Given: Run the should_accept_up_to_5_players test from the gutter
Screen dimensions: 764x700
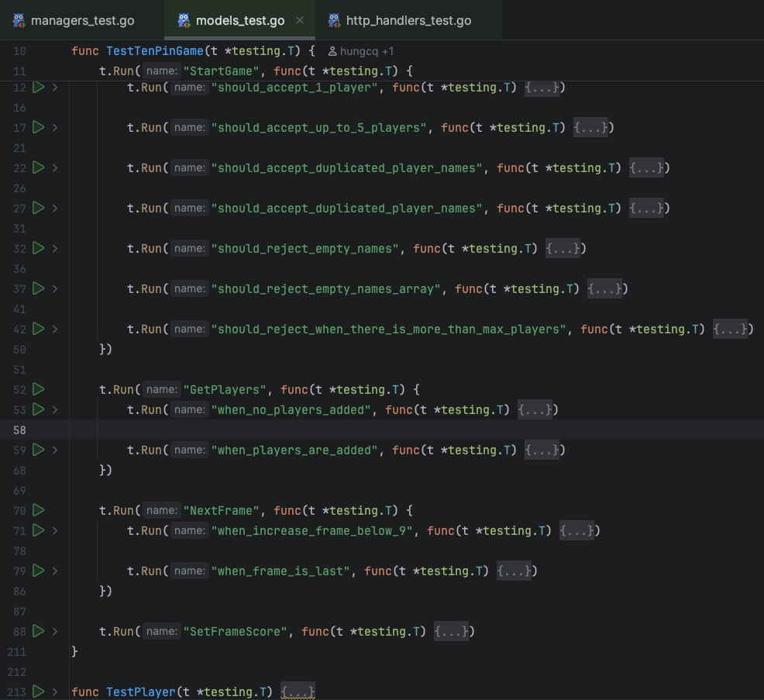Looking at the screenshot, I should [x=39, y=127].
